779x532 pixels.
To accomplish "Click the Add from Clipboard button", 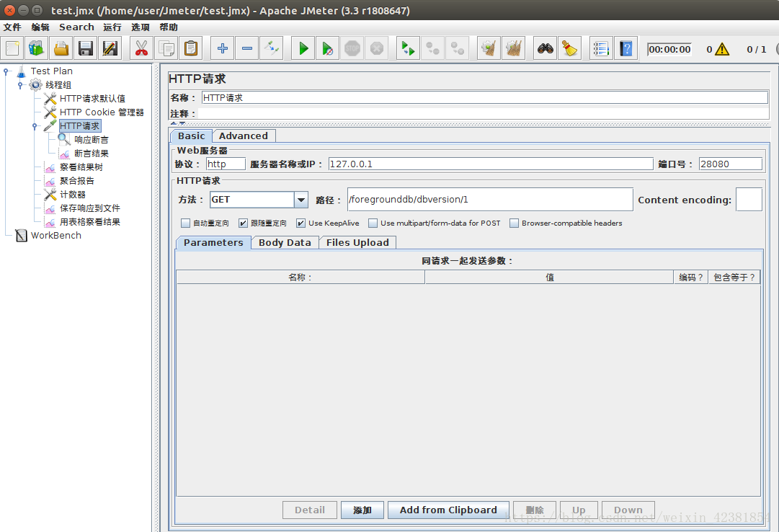I will pyautogui.click(x=448, y=510).
